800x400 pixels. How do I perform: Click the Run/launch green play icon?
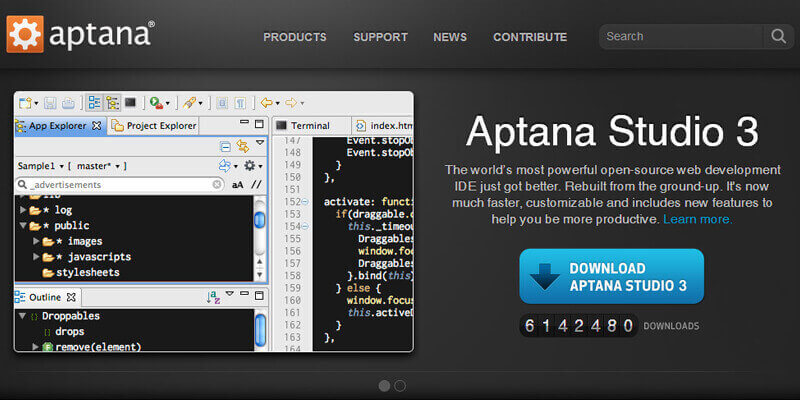(156, 103)
